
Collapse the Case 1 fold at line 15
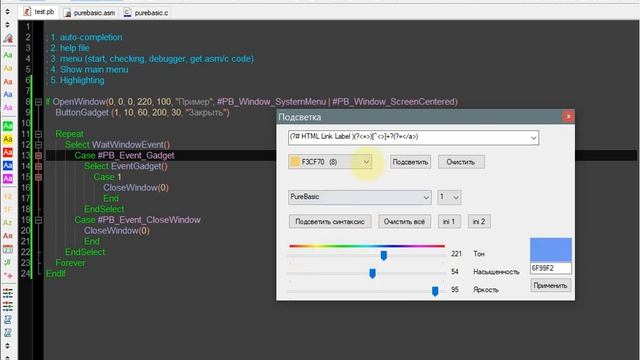click(38, 177)
